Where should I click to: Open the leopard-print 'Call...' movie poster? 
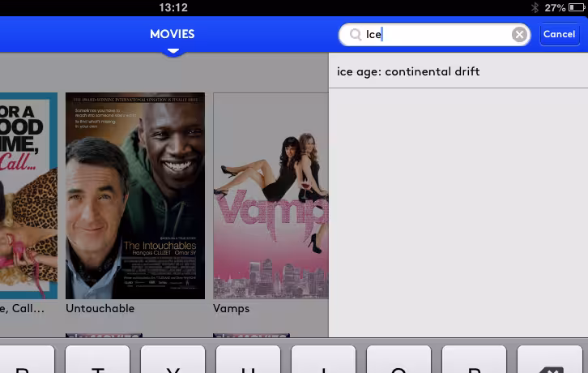(x=28, y=195)
